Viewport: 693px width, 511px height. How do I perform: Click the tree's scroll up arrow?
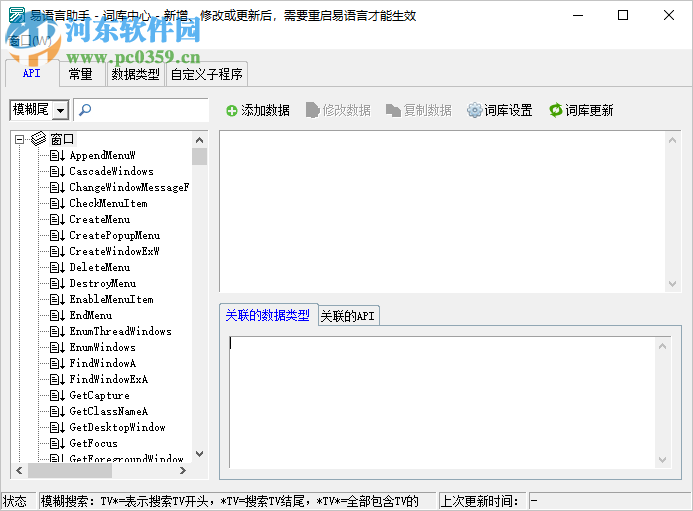pyautogui.click(x=199, y=140)
